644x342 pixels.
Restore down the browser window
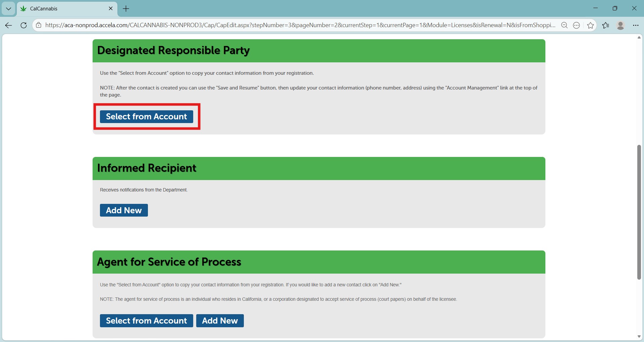615,8
